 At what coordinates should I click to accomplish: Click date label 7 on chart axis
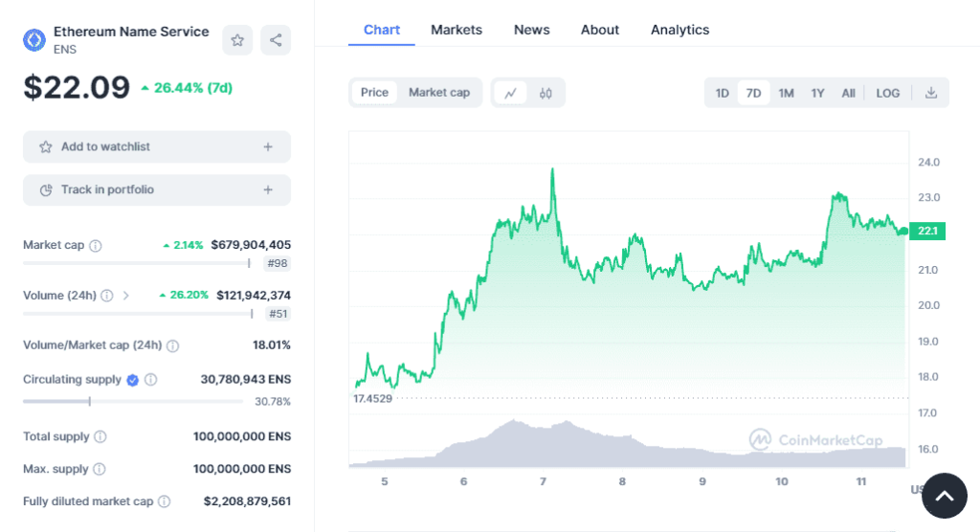[543, 482]
